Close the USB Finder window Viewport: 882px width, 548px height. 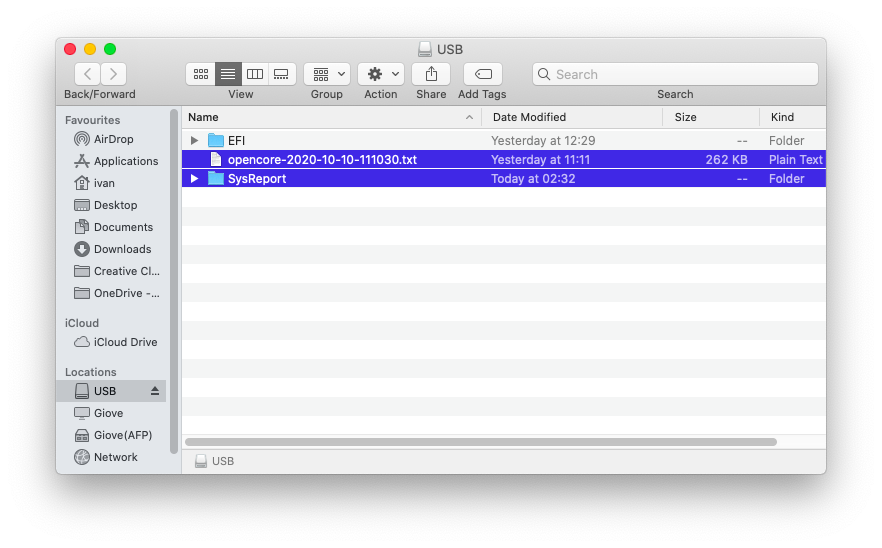pos(70,49)
